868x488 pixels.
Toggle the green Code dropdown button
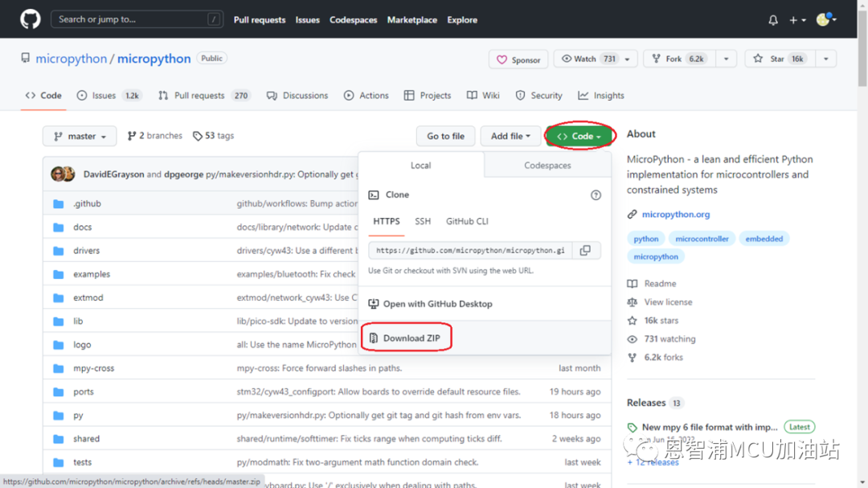pos(579,136)
